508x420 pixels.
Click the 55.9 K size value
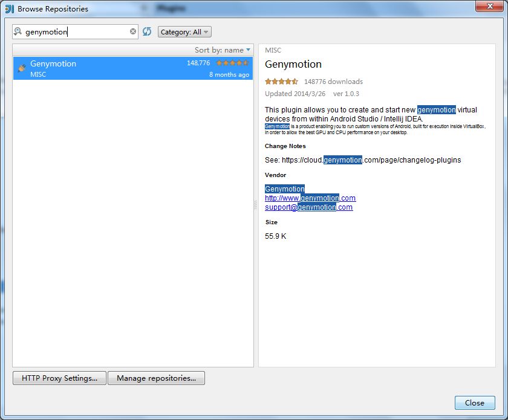pos(275,236)
